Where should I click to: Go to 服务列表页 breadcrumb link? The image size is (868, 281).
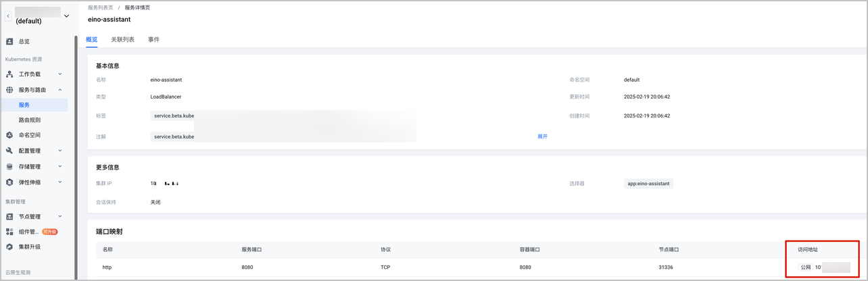[x=100, y=7]
